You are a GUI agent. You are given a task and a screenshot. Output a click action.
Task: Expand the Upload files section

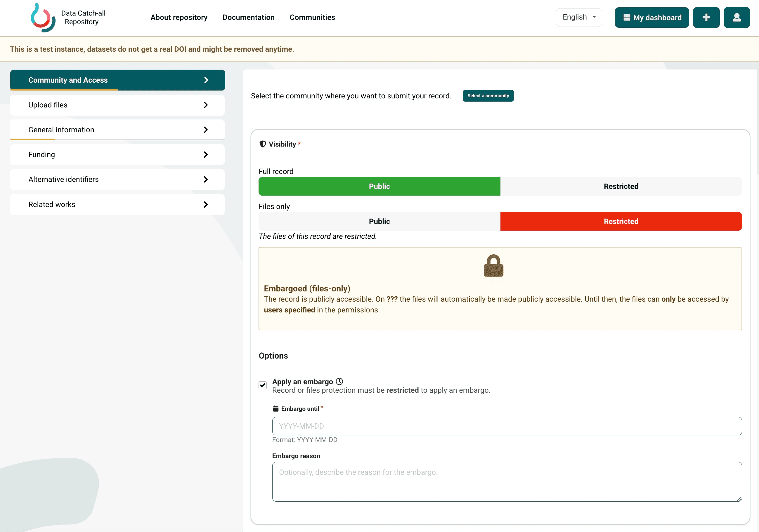pos(117,105)
